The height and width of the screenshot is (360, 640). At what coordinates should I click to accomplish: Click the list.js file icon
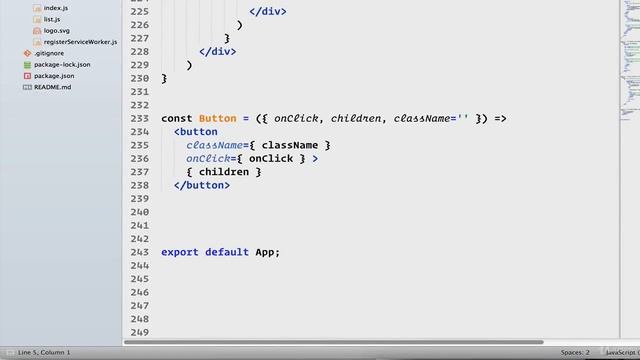coord(37,19)
